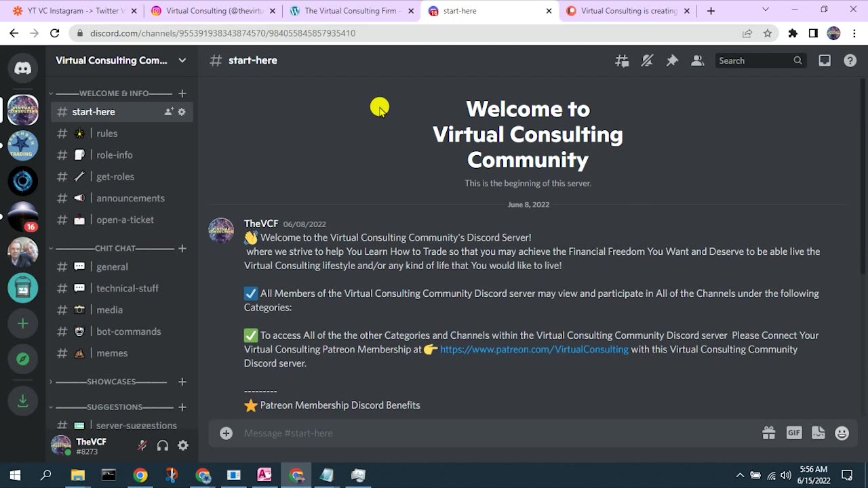Toggle microphone mute button
The height and width of the screenshot is (488, 868).
(x=142, y=445)
